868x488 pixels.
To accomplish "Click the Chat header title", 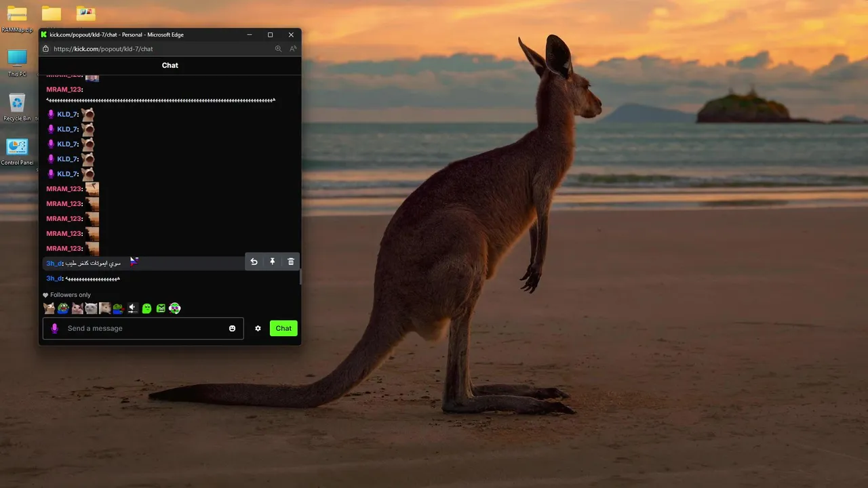I will [170, 65].
